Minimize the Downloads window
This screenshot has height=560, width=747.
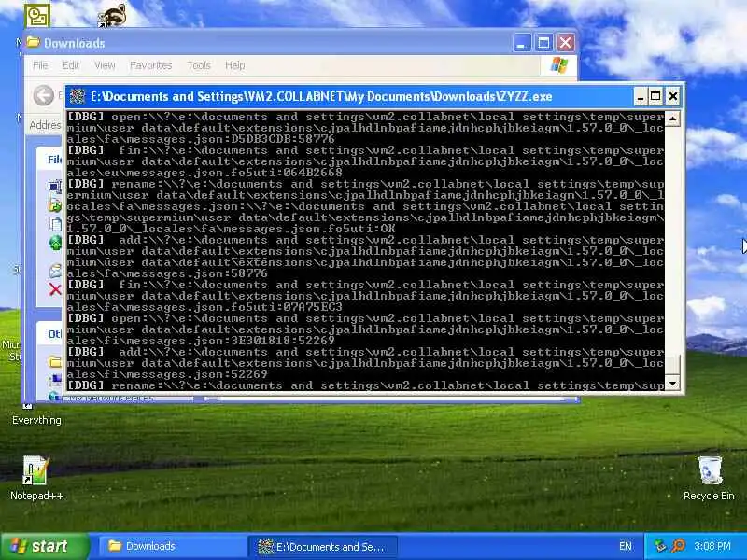click(521, 43)
